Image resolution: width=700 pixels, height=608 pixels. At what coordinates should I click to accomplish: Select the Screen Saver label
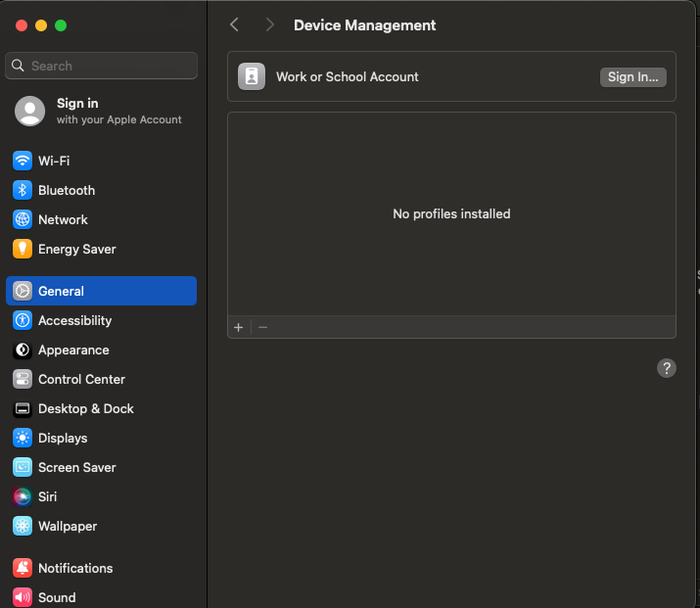(77, 467)
